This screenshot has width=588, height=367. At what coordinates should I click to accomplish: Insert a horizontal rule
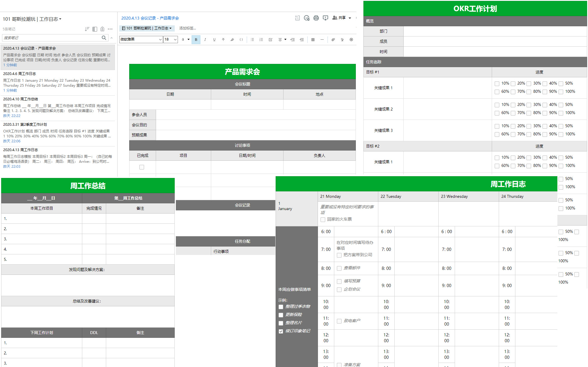point(322,39)
